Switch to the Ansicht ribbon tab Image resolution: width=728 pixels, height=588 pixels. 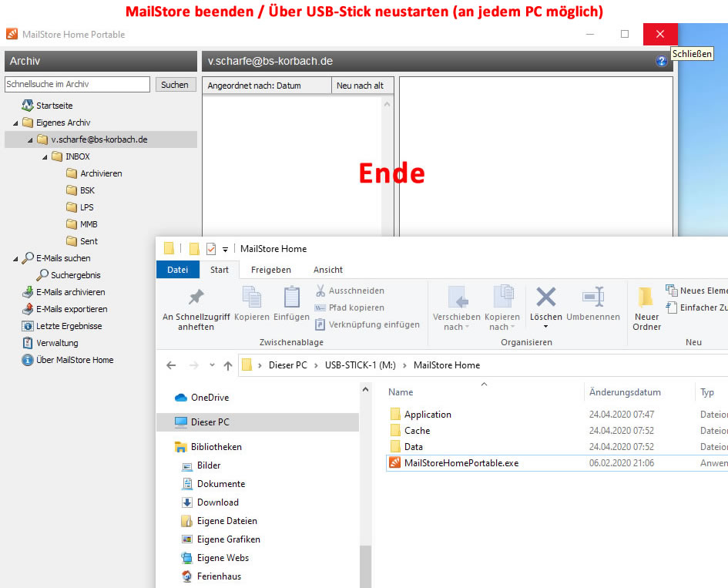coord(327,270)
